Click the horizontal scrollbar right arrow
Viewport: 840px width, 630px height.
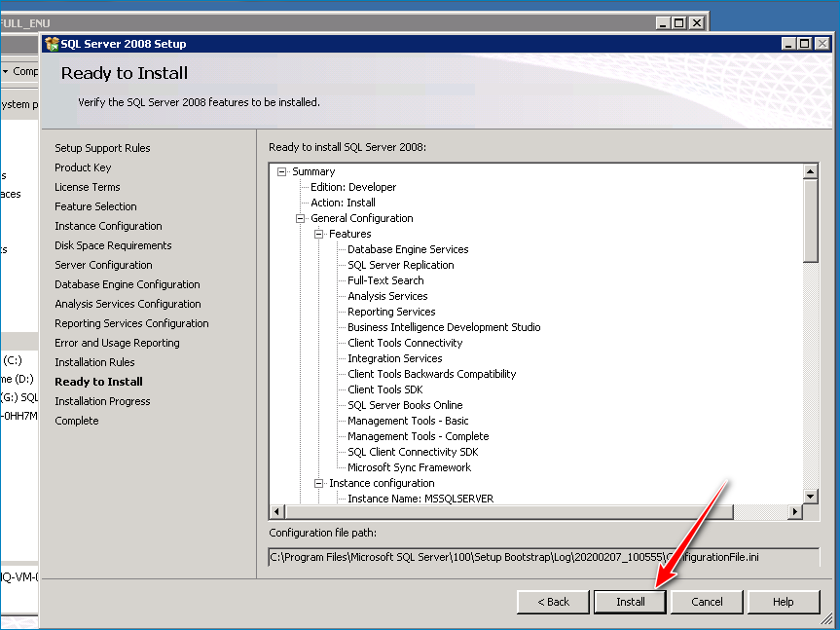[795, 511]
